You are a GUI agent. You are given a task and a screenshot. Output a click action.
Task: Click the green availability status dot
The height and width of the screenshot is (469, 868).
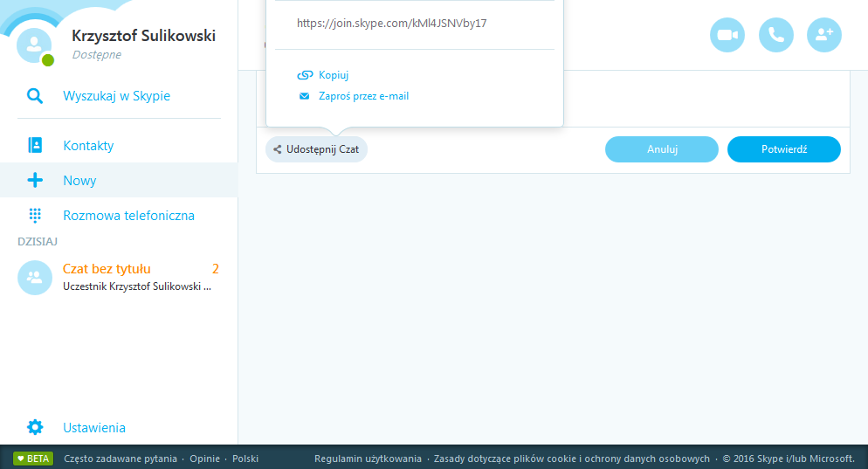(x=48, y=59)
